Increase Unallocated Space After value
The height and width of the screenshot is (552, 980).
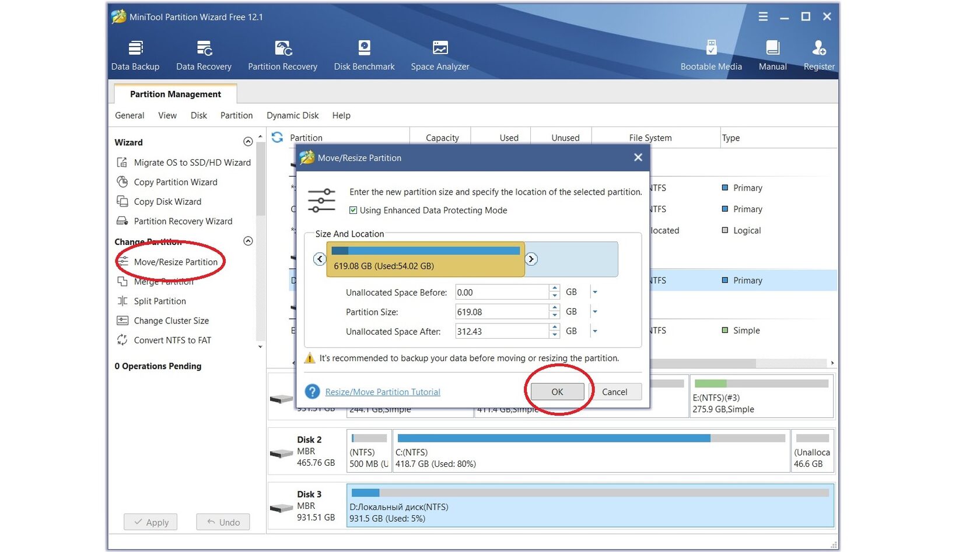coord(555,328)
